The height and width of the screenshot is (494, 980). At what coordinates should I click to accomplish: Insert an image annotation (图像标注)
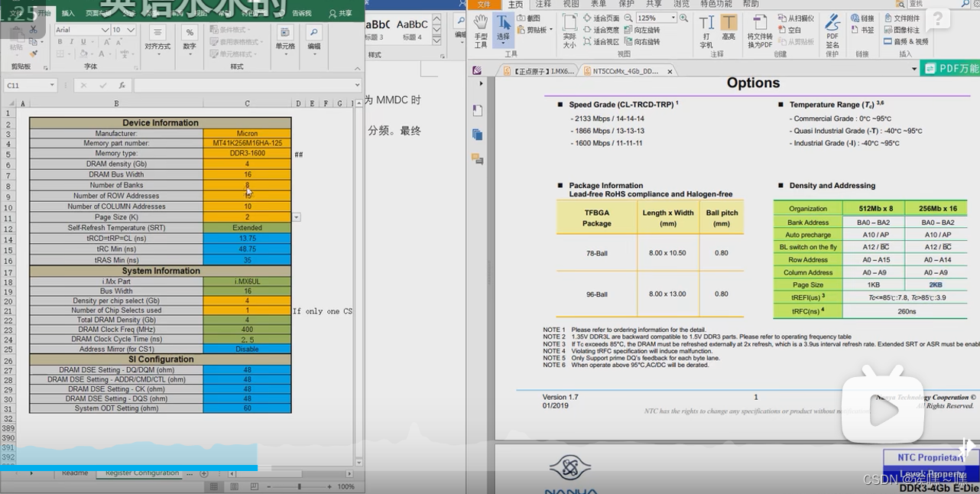click(x=902, y=30)
